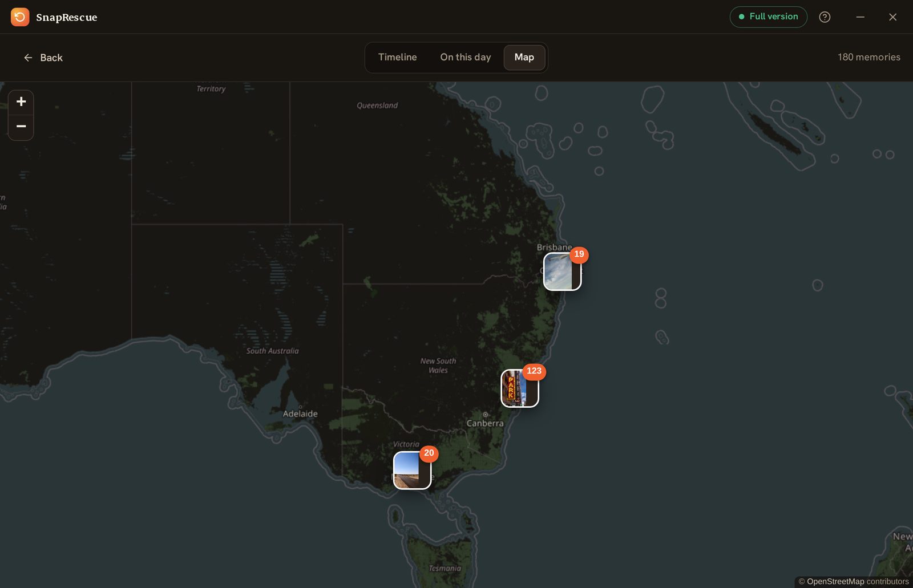Close the SnapRescue window

892,17
